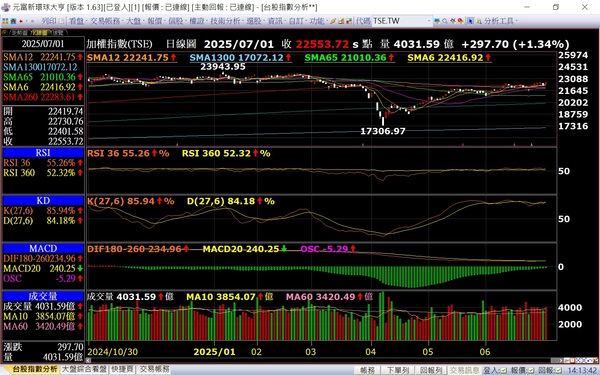Click the red arrow navigation icon in toolbar

[x=21, y=21]
